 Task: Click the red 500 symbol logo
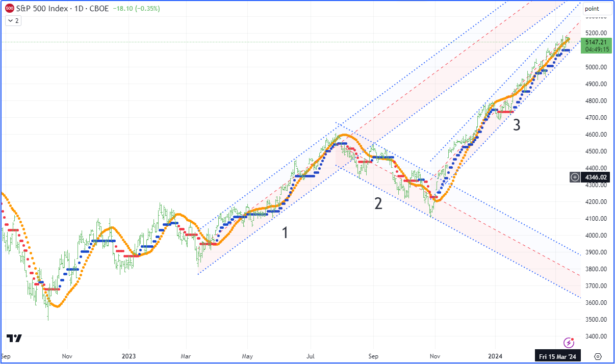tap(9, 9)
